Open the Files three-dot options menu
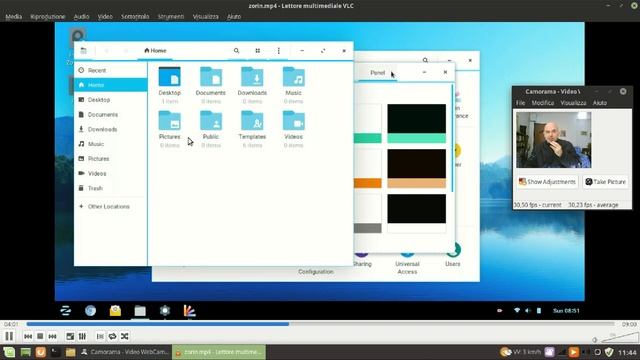Viewport: 640px width, 360px height. tap(279, 51)
